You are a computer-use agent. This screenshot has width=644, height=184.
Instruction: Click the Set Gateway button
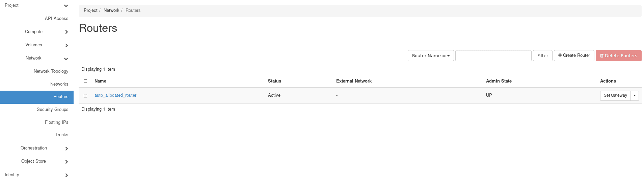[x=615, y=96]
